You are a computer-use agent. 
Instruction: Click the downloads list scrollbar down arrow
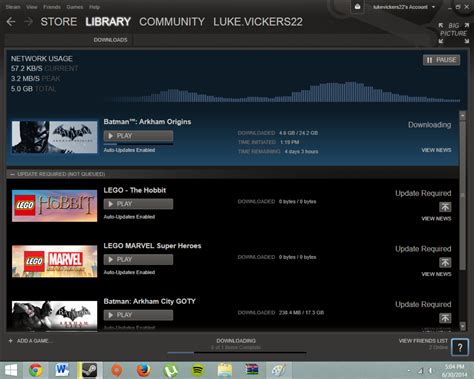click(463, 326)
